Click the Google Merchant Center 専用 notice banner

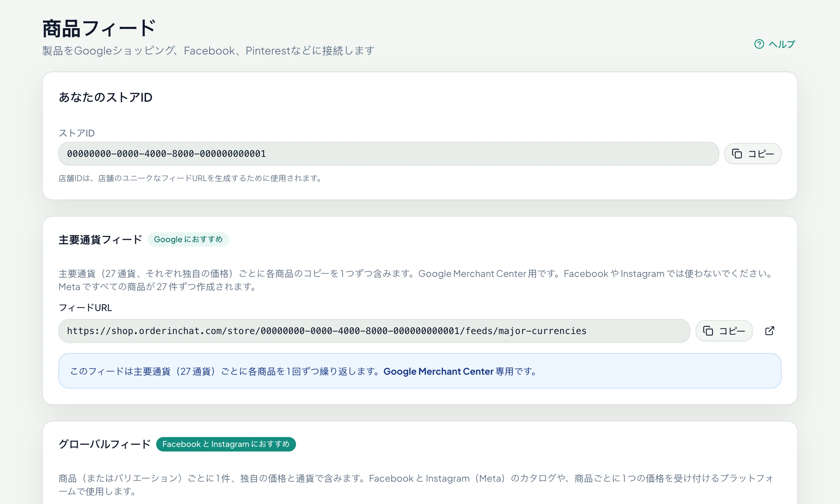tap(420, 371)
